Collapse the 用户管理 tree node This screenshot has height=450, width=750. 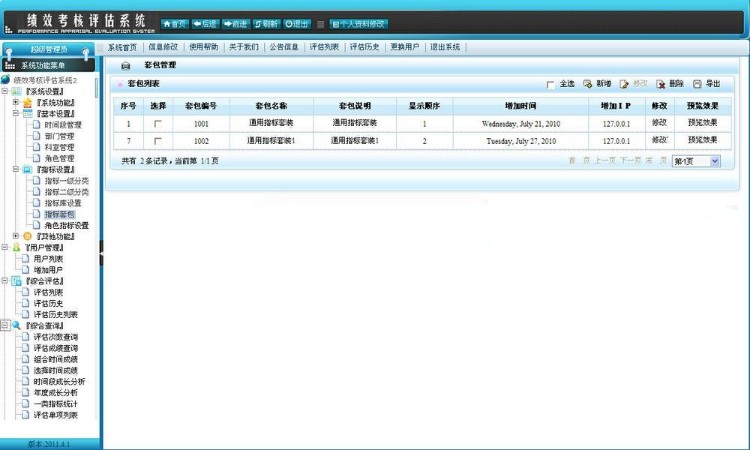click(x=5, y=247)
